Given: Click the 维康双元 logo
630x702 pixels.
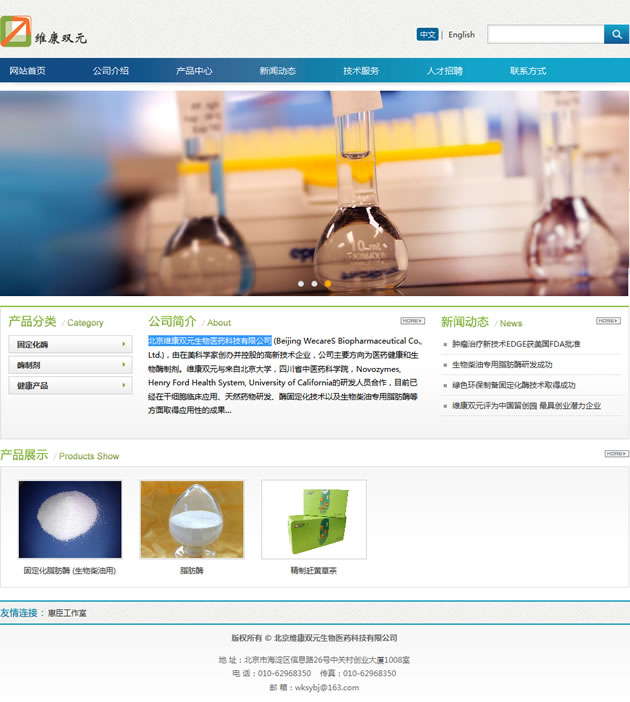Looking at the screenshot, I should point(45,33).
